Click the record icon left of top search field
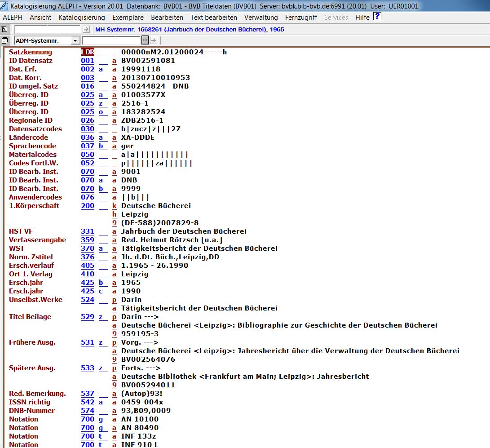 coord(4,29)
